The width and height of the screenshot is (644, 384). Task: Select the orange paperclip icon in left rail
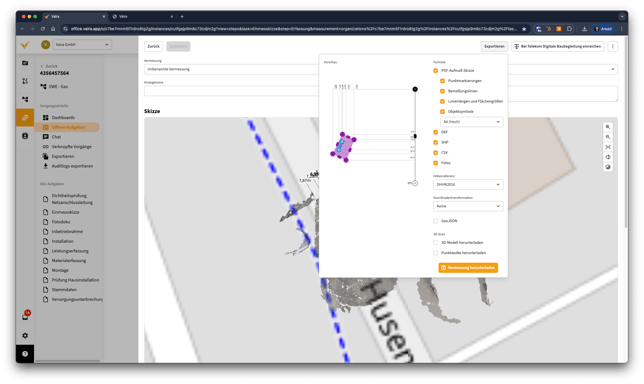[25, 117]
